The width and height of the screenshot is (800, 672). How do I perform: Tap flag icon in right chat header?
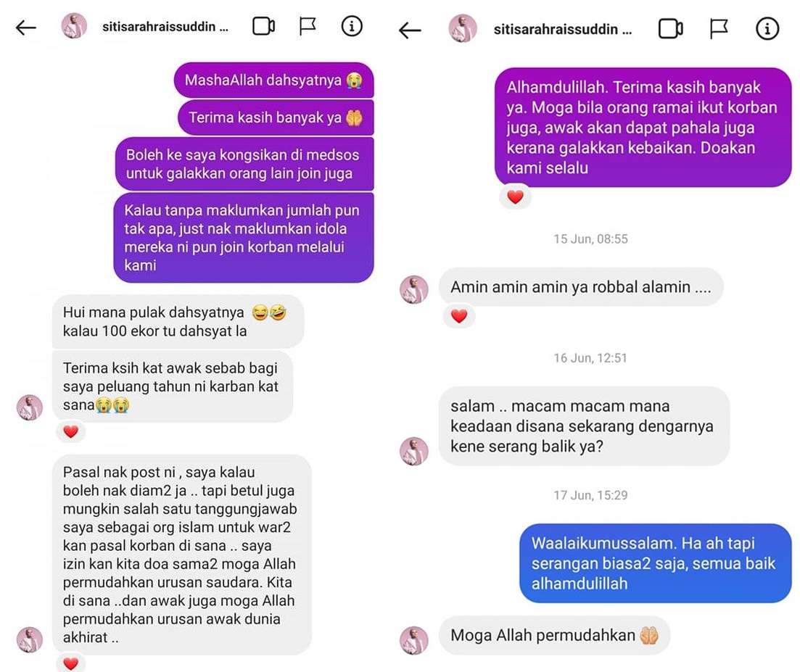click(x=718, y=29)
